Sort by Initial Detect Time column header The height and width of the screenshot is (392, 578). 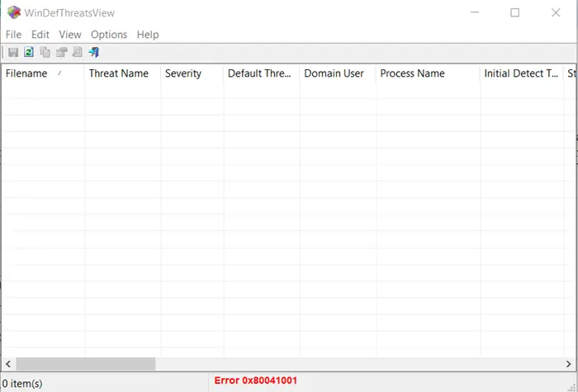click(x=522, y=73)
